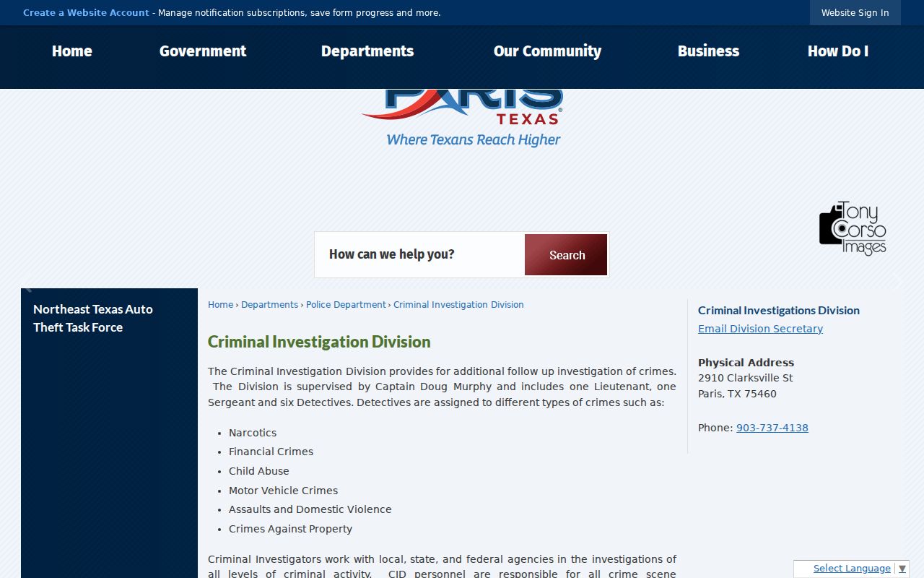Click 'Paris, TX 75460' text

pyautogui.click(x=737, y=394)
